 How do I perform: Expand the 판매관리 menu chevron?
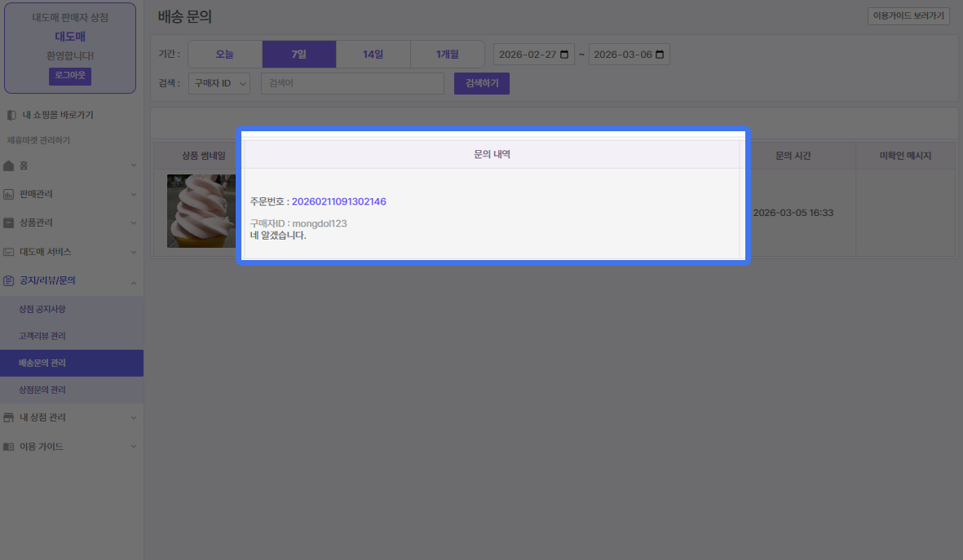tap(134, 194)
